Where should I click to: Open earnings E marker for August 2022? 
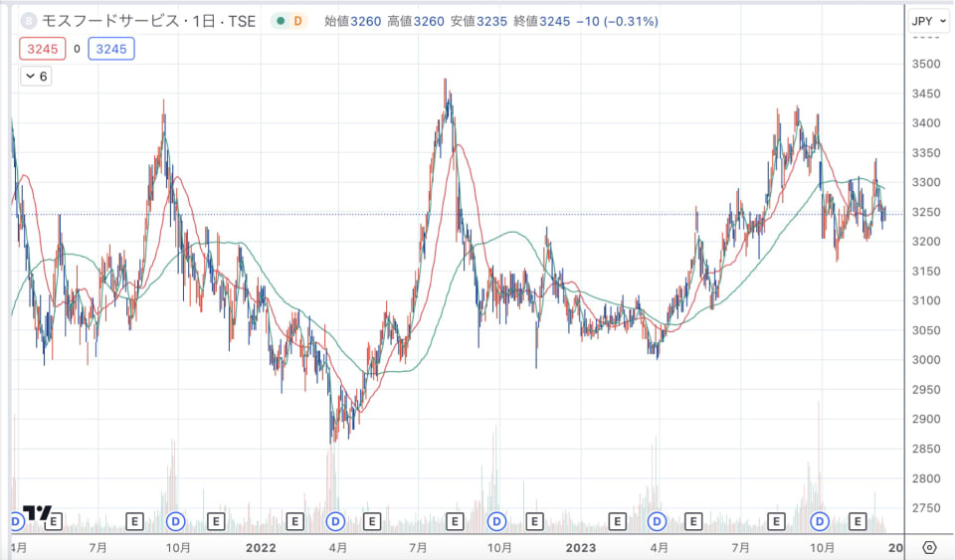pos(455,521)
